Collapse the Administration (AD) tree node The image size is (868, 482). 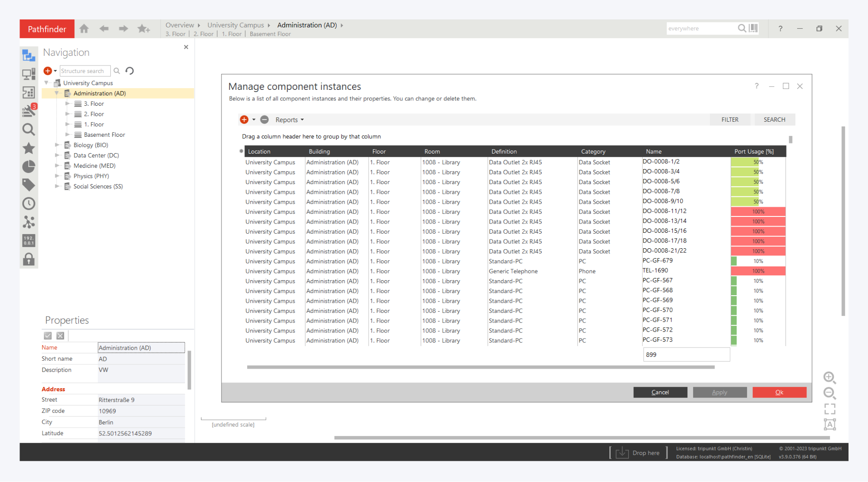click(57, 93)
